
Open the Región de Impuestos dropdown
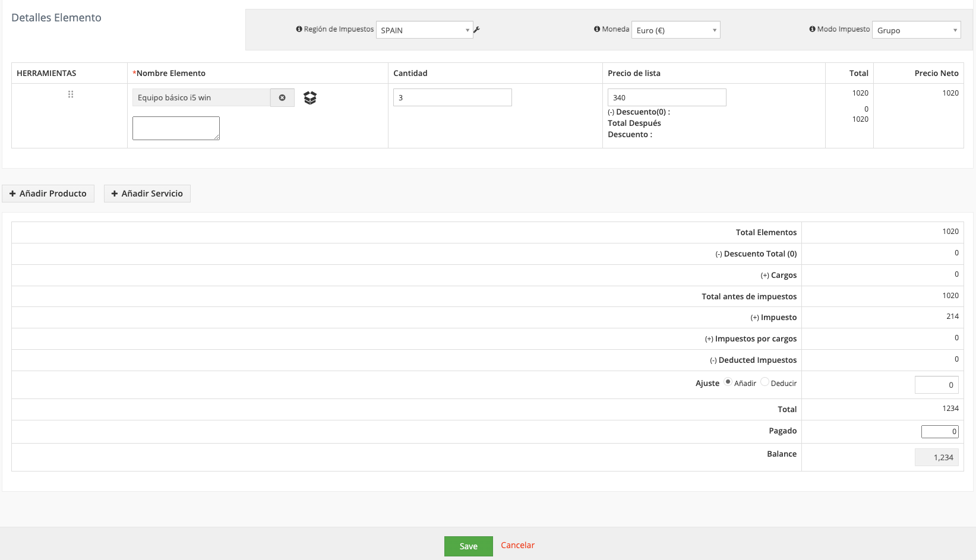[424, 30]
